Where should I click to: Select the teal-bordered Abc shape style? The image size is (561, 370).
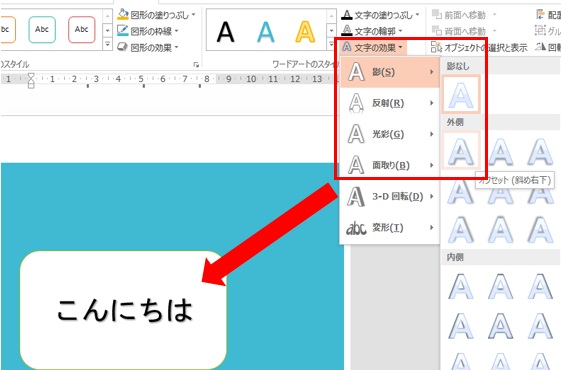42,29
